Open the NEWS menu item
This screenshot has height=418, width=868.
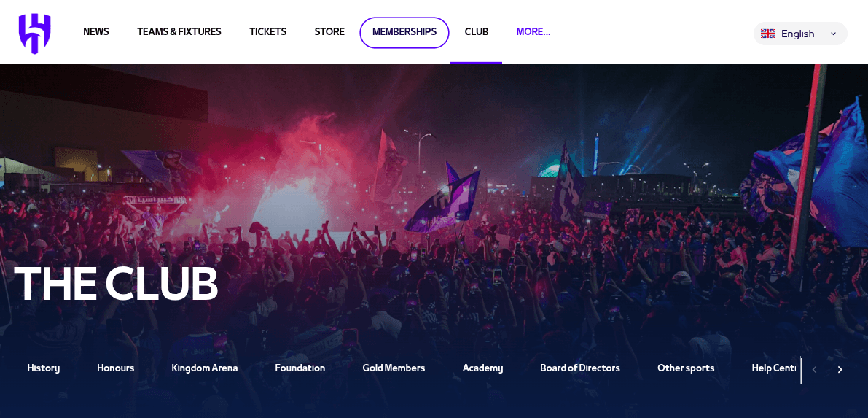coord(96,32)
